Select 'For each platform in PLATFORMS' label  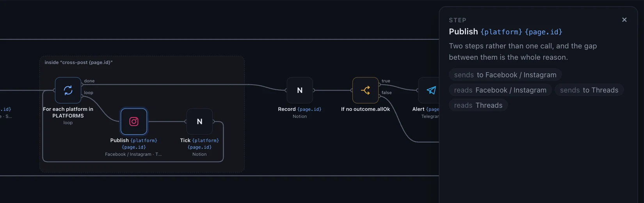68,112
